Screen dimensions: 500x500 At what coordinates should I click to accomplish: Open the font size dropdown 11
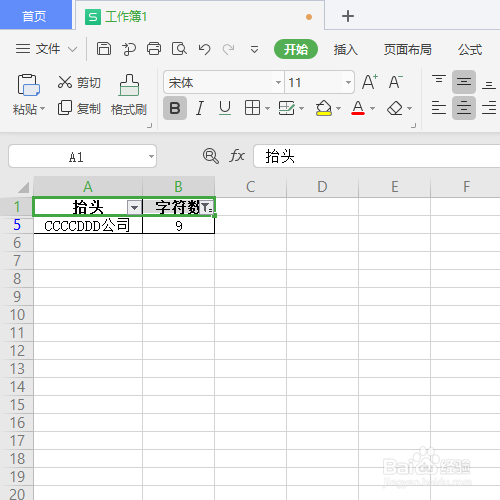(348, 82)
